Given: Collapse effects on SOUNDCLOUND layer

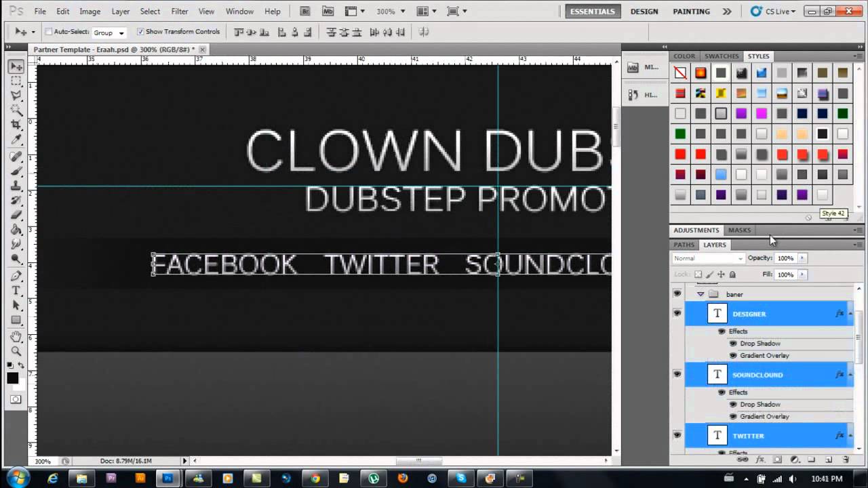Looking at the screenshot, I should pos(850,375).
